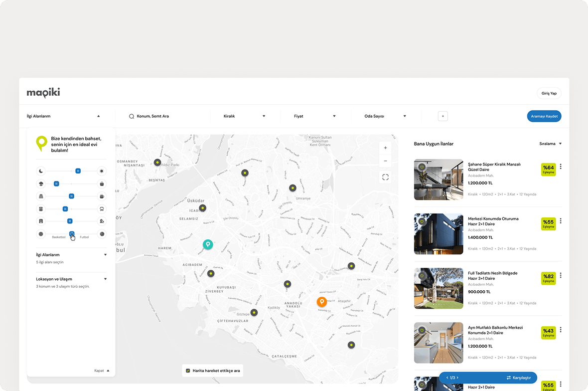
Task: Open fullscreen map view via the expand icon
Action: click(385, 177)
